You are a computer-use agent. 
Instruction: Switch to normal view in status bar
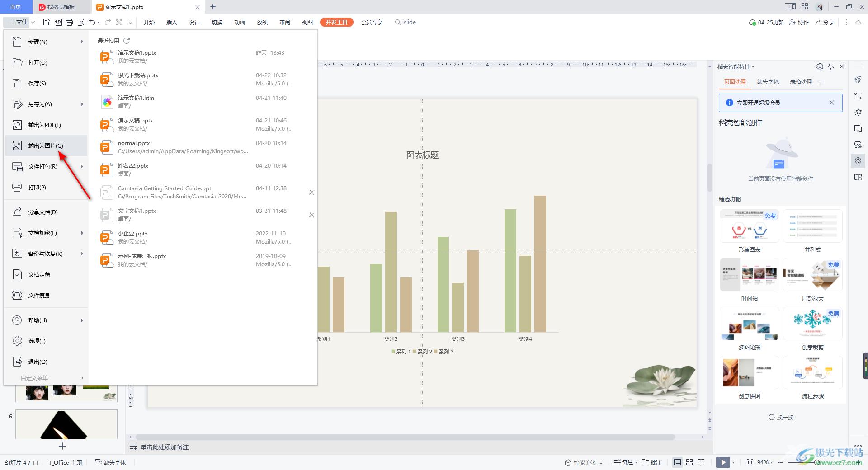[677, 462]
